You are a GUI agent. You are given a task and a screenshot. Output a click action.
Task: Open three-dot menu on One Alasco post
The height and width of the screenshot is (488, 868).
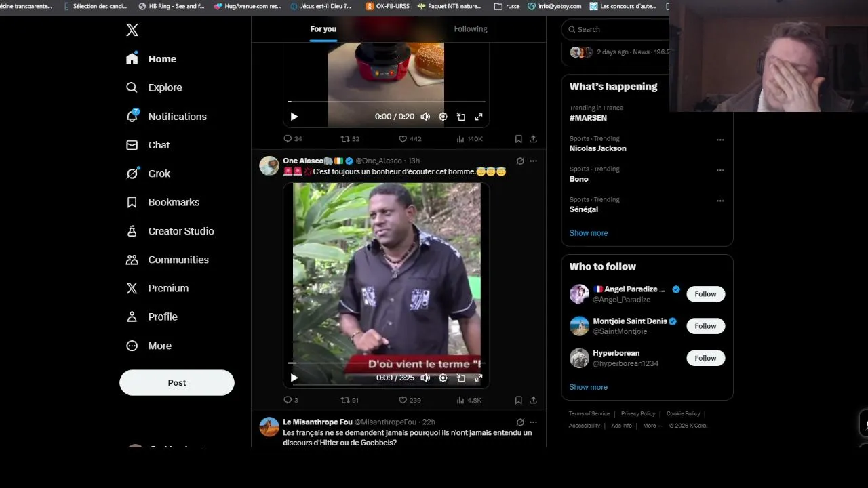[x=533, y=161]
